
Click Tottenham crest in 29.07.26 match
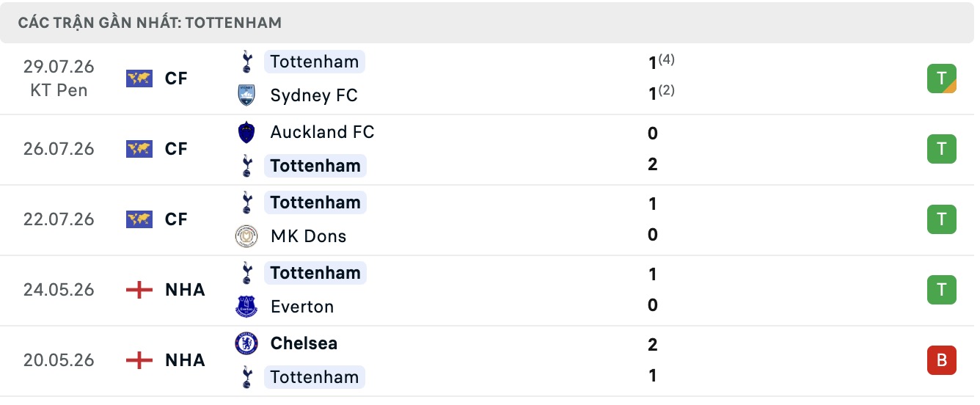click(x=246, y=62)
